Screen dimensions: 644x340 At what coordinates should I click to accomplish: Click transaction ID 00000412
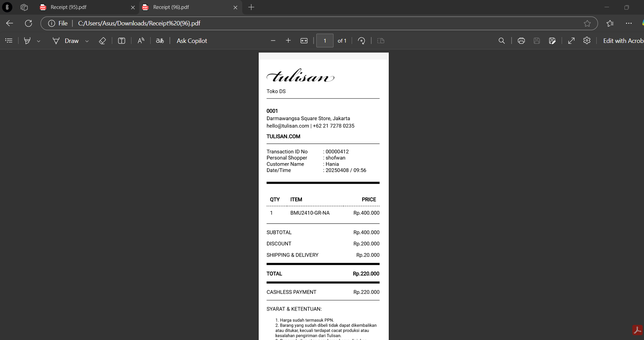coord(337,151)
